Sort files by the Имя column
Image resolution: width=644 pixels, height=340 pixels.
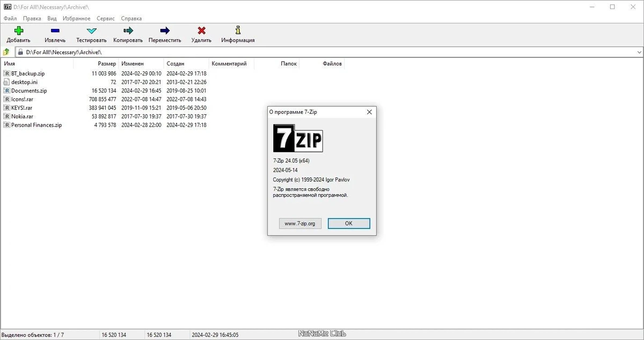click(x=36, y=64)
